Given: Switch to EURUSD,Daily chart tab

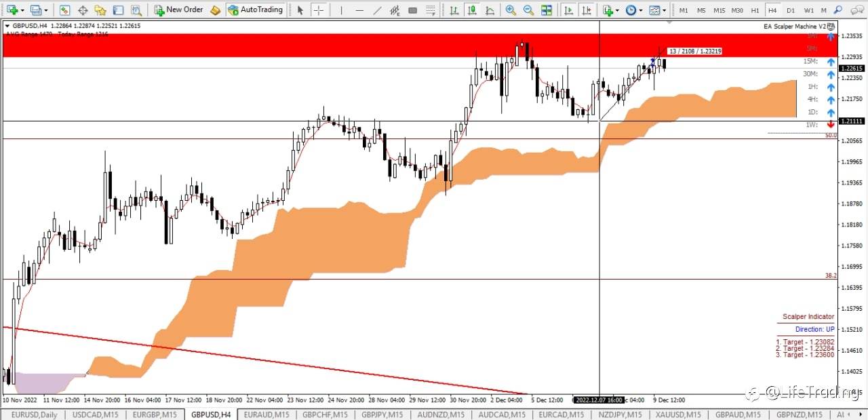Looking at the screenshot, I should point(34,415).
